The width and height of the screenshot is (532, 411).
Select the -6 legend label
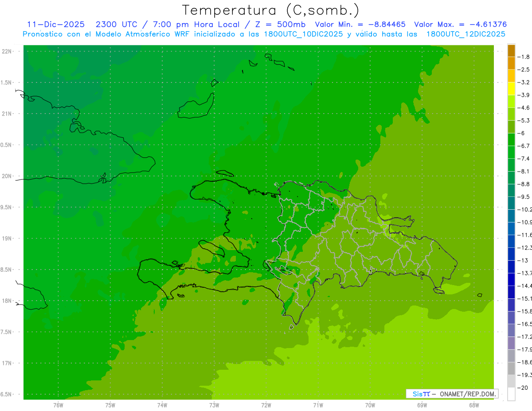(521, 133)
